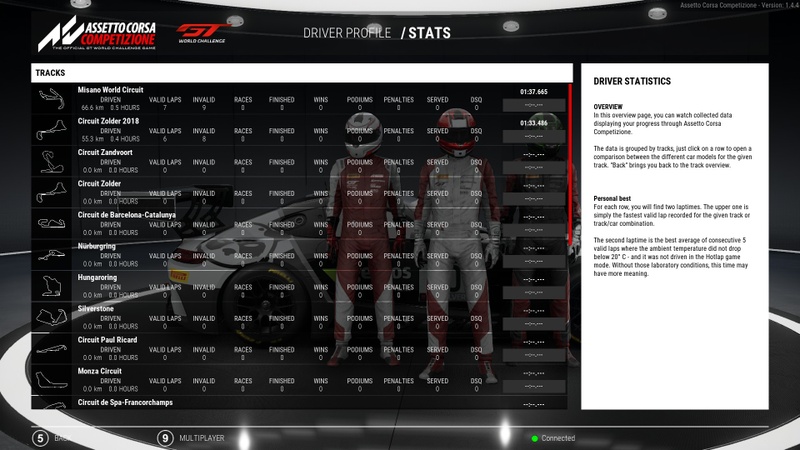
Task: Select the Hungaroring row title
Action: (97, 278)
